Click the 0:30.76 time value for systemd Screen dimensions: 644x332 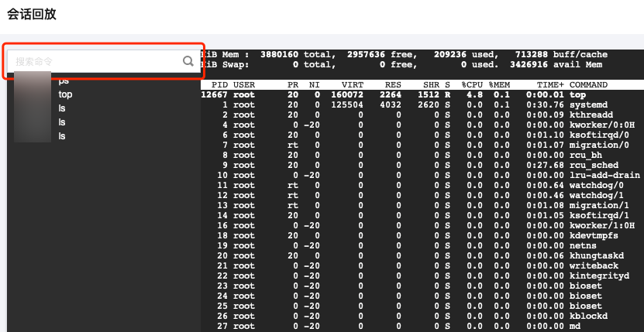545,105
